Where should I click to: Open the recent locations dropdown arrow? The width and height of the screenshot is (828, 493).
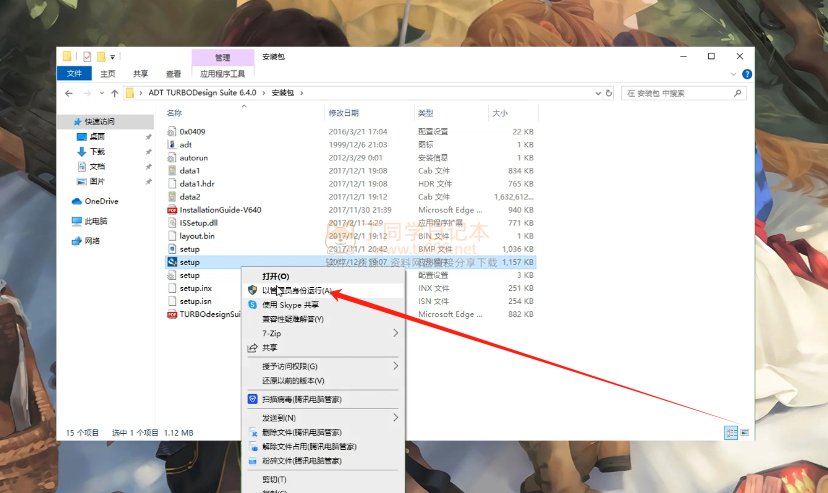(101, 93)
